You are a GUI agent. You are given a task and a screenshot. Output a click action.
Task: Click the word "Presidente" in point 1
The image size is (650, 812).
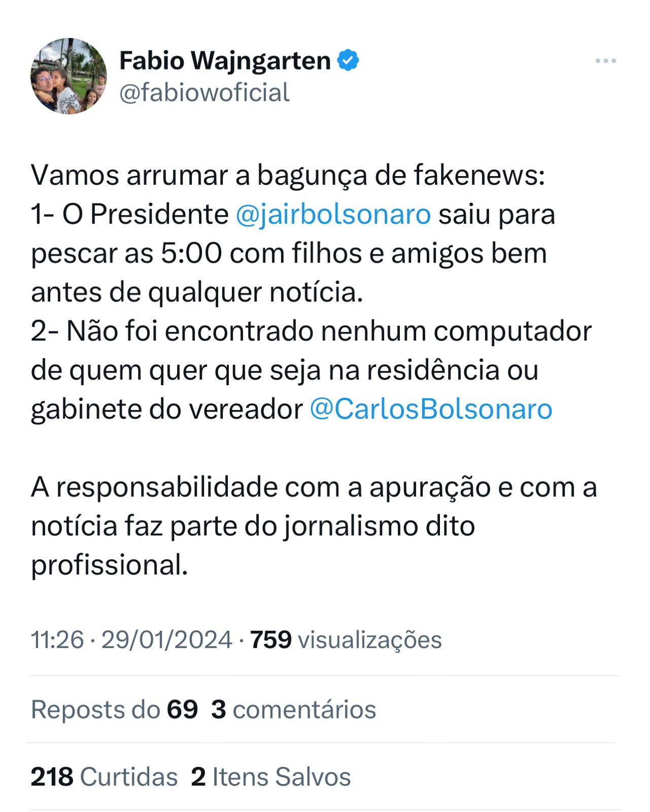[159, 214]
